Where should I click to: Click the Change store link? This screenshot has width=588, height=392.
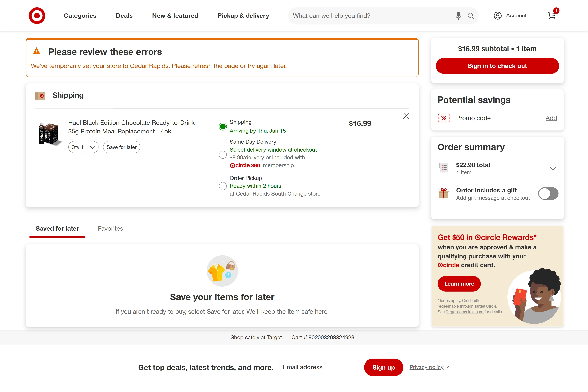303,194
